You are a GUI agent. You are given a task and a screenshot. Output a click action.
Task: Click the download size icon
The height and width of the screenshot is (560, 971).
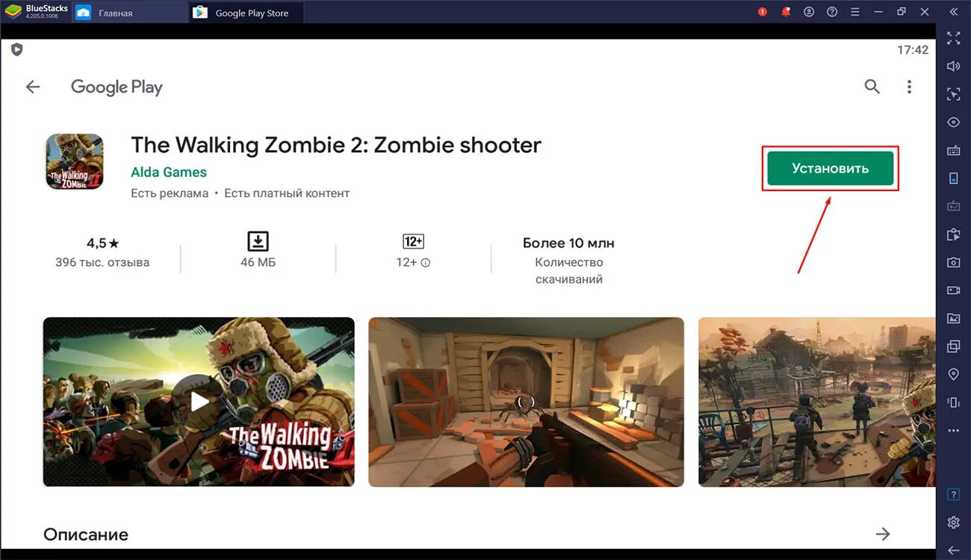pos(258,241)
